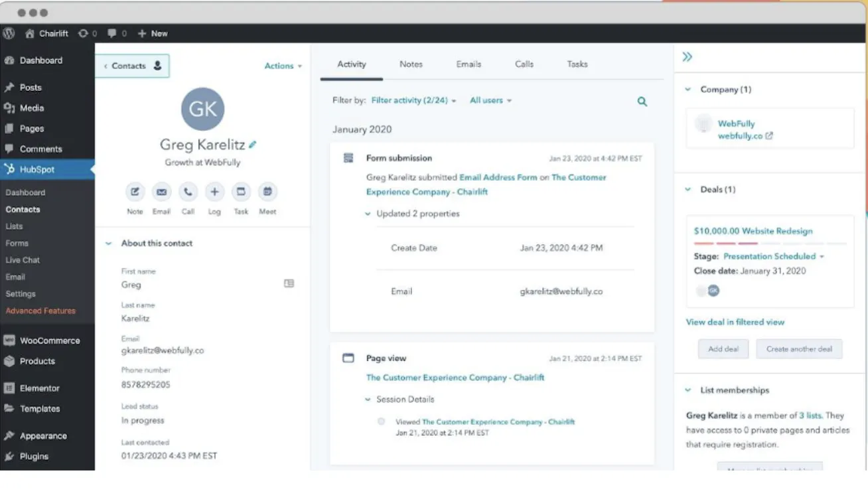The width and height of the screenshot is (868, 503).
Task: Click the Meet calendar icon button
Action: coord(267,192)
